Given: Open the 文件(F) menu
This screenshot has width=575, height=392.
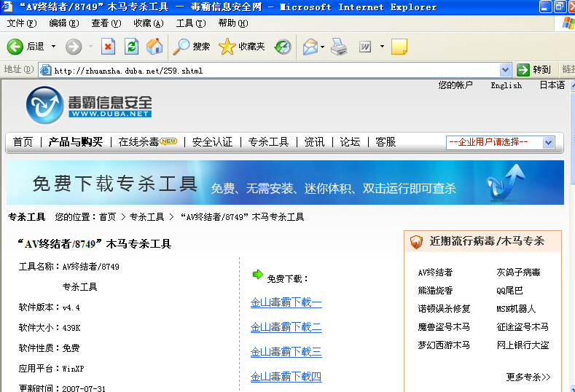Looking at the screenshot, I should coord(22,23).
